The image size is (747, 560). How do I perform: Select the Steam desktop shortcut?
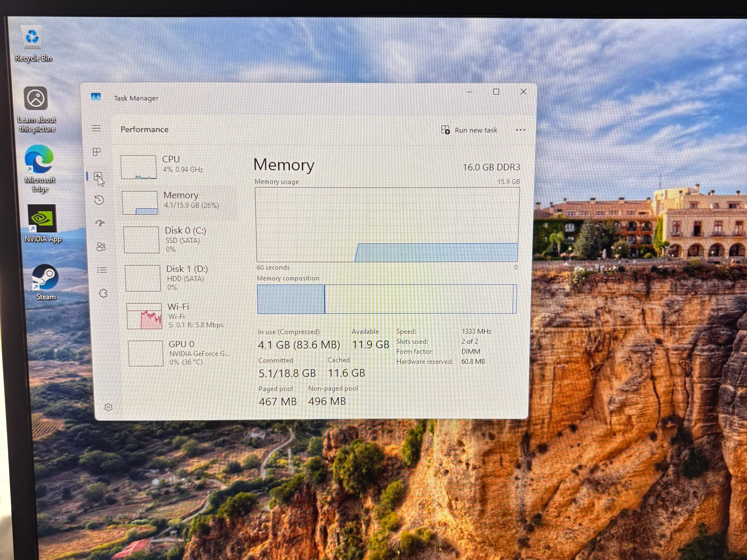(46, 282)
